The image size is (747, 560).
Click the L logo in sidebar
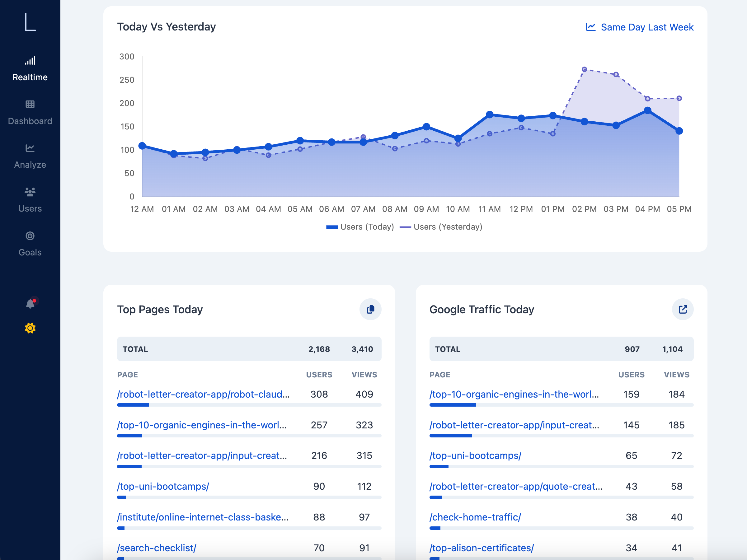30,22
